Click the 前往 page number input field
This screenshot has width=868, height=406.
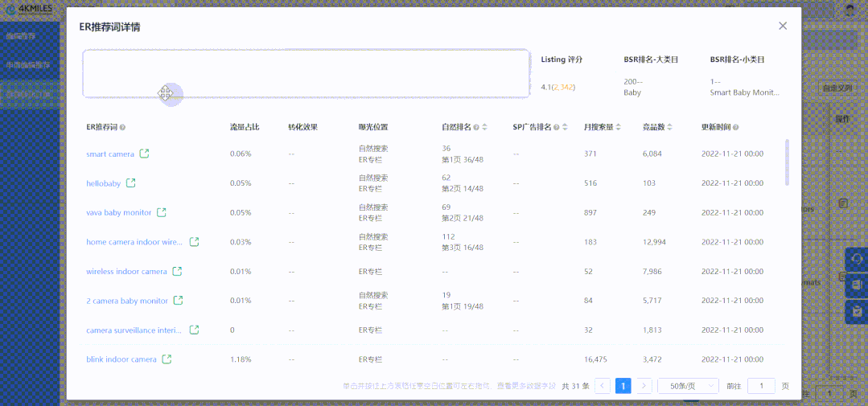tap(761, 386)
